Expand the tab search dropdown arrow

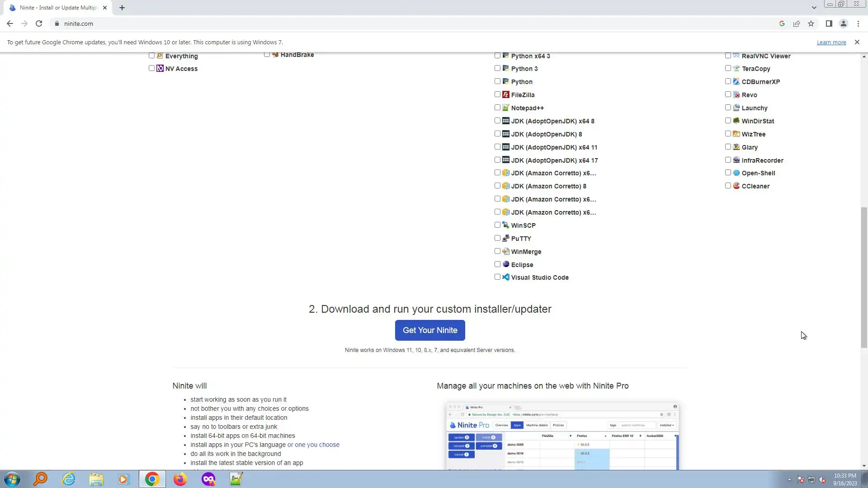click(x=814, y=8)
